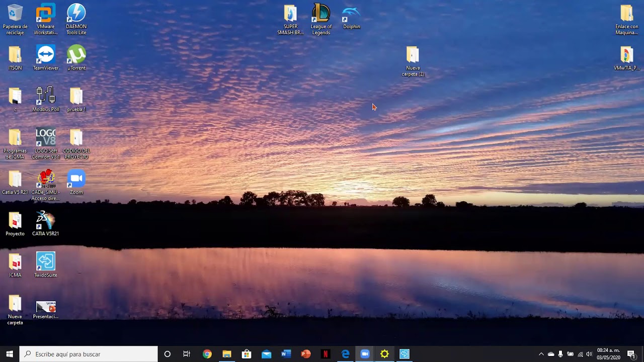Launch PowerPoint from the taskbar
Screen dimensions: 644x362
[306, 354]
